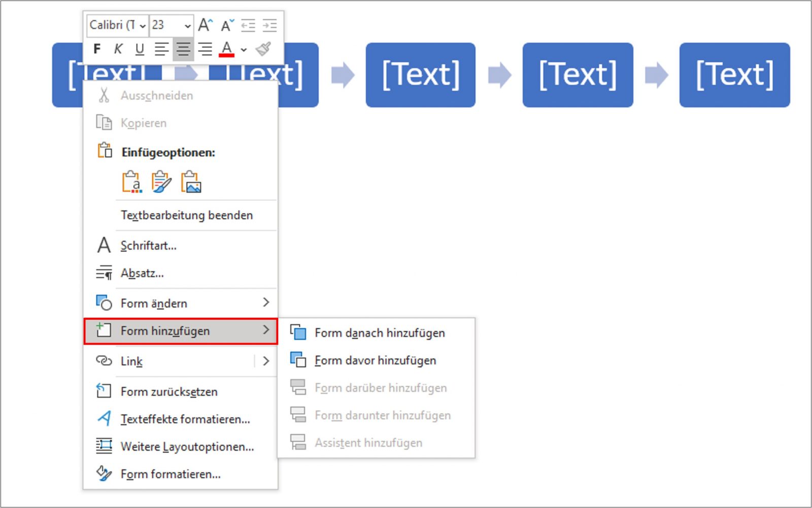The height and width of the screenshot is (508, 812).
Task: Choose Form davor hinzufügen
Action: click(x=375, y=360)
